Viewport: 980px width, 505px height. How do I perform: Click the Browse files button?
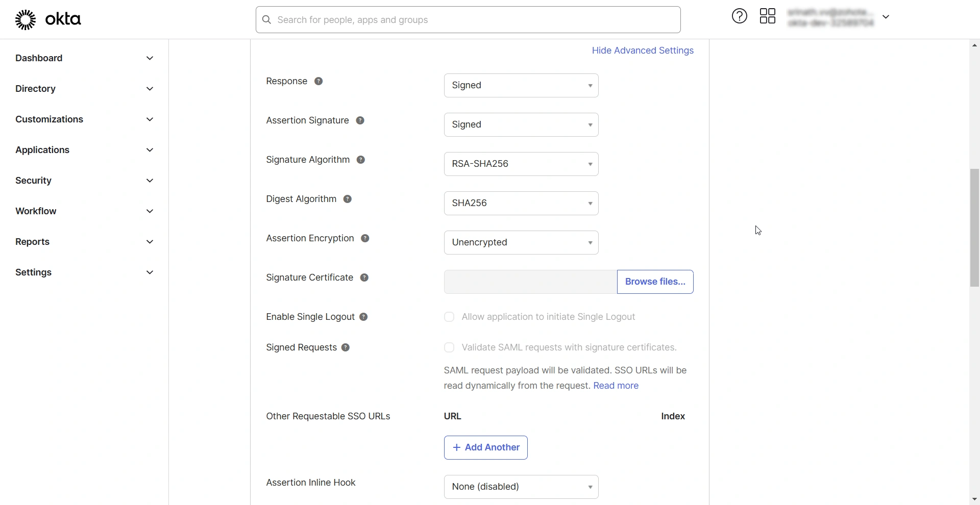coord(655,282)
